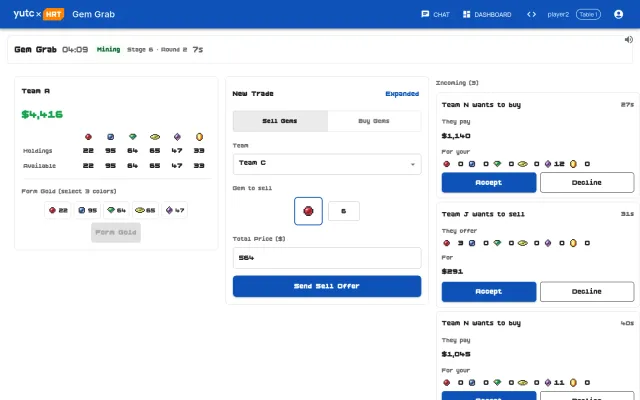Screen dimensions: 640x400
Task: Switch to Buy Gems tab
Action: coord(374,121)
